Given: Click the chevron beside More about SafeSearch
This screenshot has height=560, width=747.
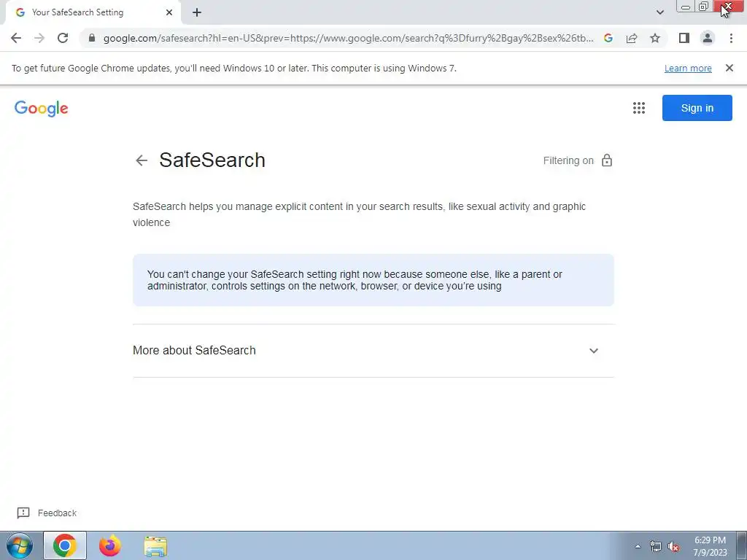Looking at the screenshot, I should click(x=594, y=351).
